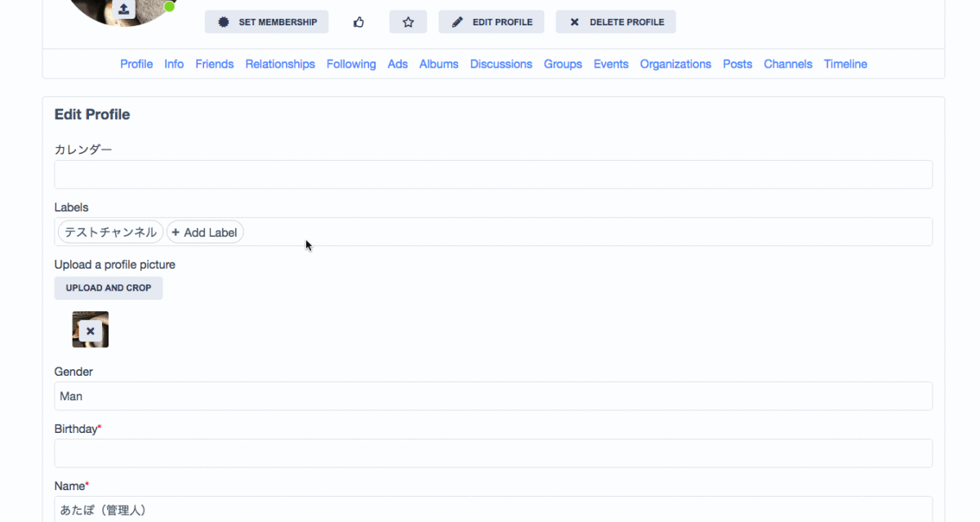Open the Channels tab

pos(788,64)
